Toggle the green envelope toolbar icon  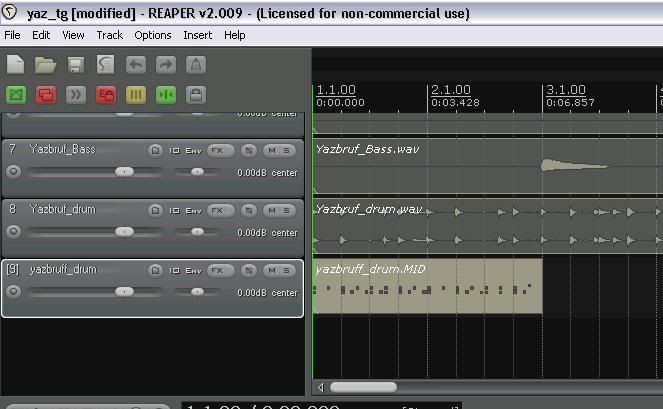coord(16,95)
